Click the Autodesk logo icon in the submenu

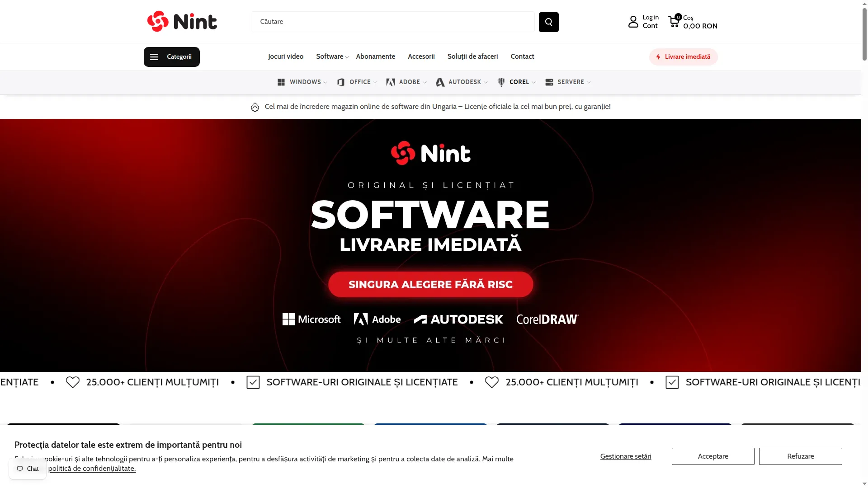click(x=440, y=82)
